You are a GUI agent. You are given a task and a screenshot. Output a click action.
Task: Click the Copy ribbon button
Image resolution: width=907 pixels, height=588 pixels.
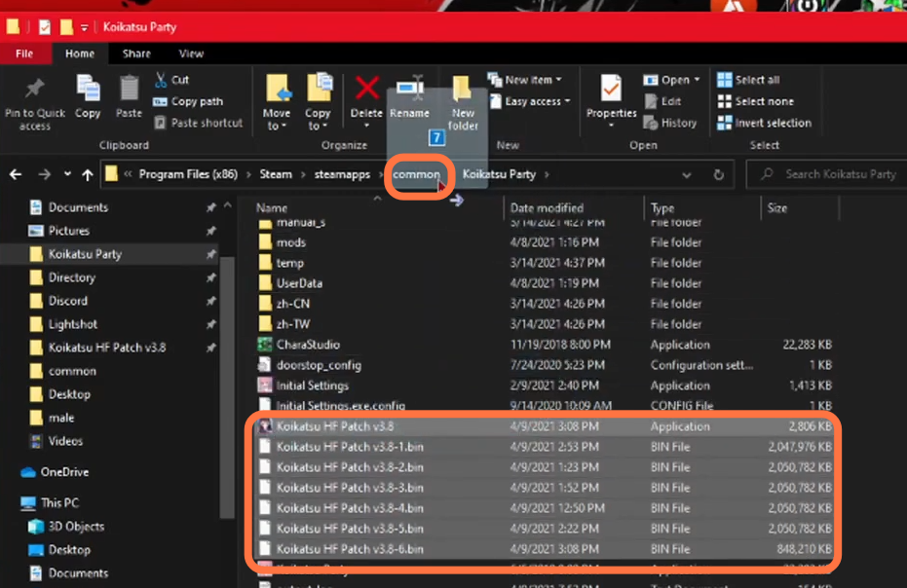pos(88,96)
